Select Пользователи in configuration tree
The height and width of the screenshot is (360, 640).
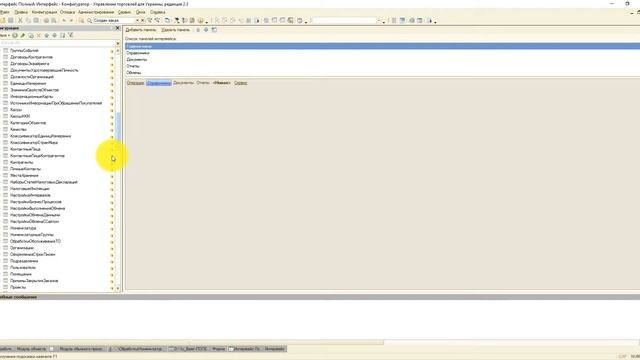[23, 268]
